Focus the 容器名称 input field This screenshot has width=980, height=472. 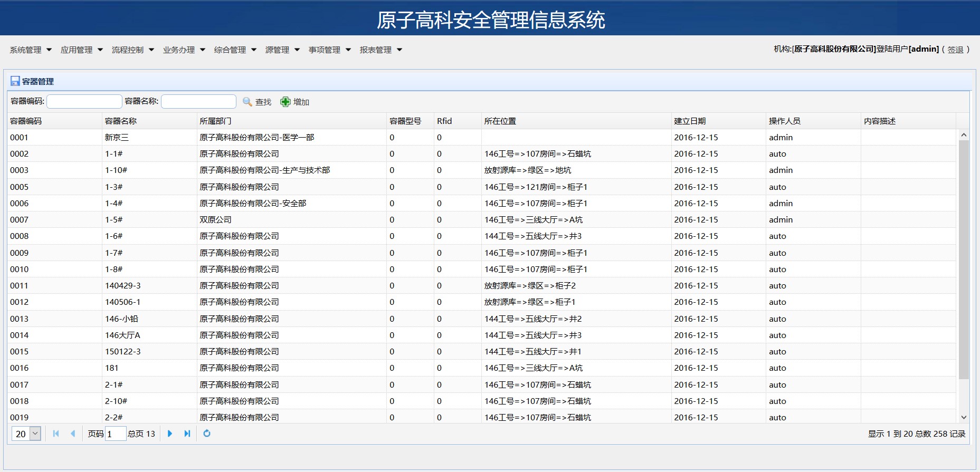pyautogui.click(x=198, y=101)
